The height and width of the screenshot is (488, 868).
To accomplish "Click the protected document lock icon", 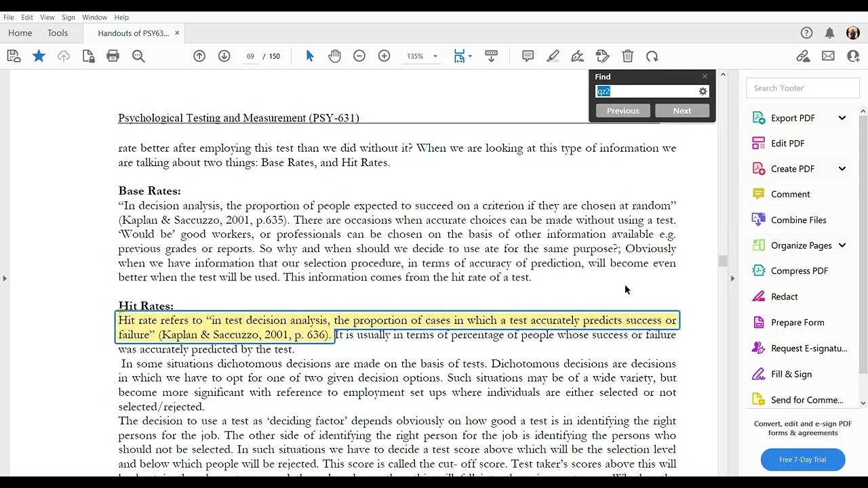I will point(88,56).
